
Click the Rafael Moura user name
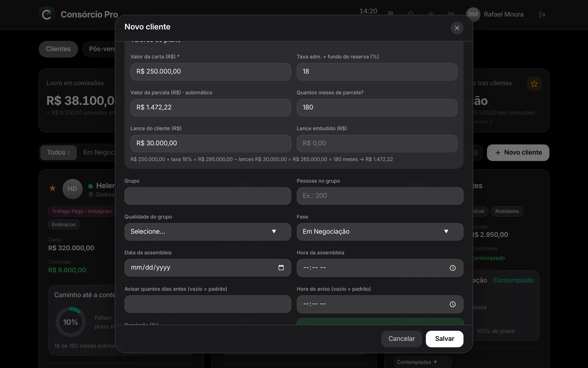503,15
